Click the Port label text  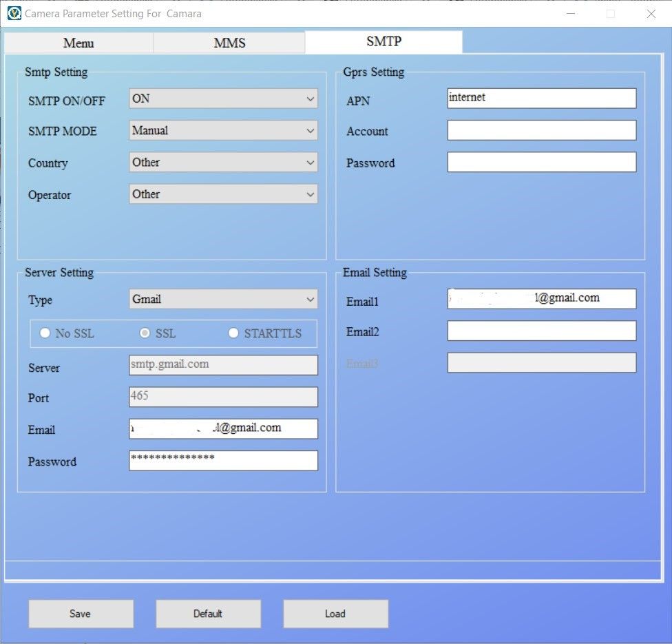[39, 398]
